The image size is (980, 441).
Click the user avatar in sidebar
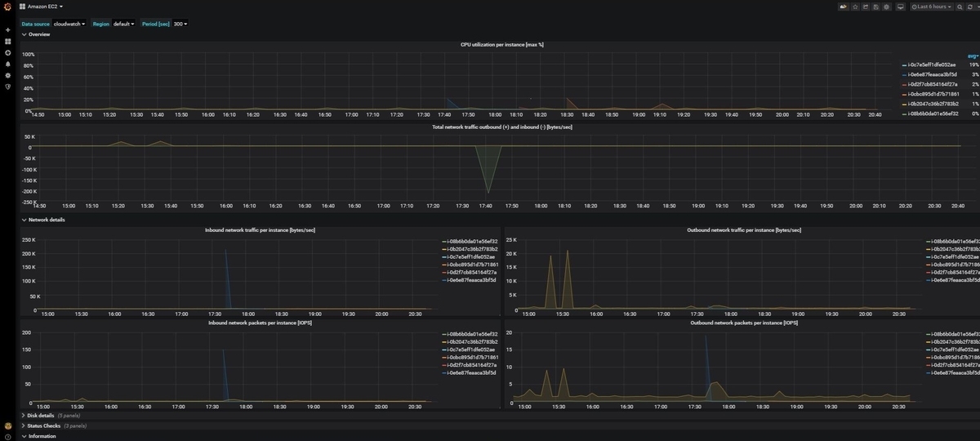click(7, 425)
